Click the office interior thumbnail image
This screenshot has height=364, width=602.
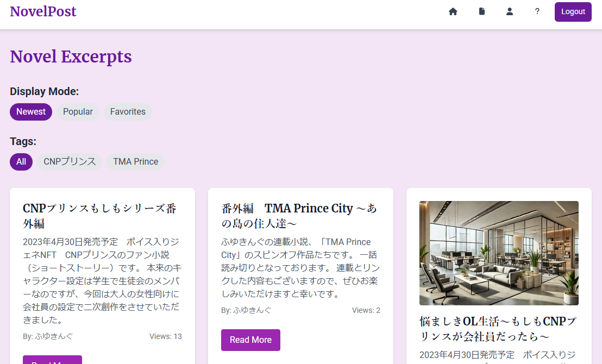[498, 253]
